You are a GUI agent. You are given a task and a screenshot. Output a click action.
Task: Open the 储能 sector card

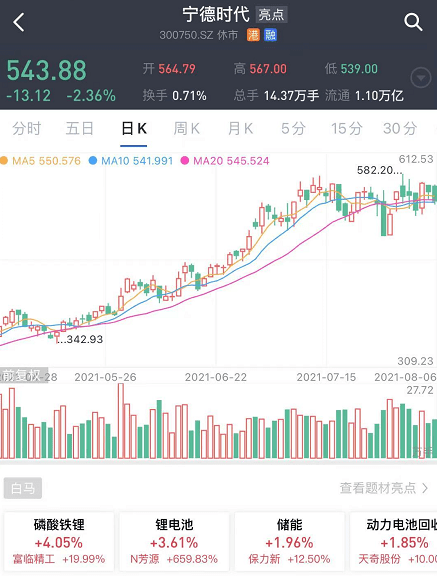(x=289, y=541)
